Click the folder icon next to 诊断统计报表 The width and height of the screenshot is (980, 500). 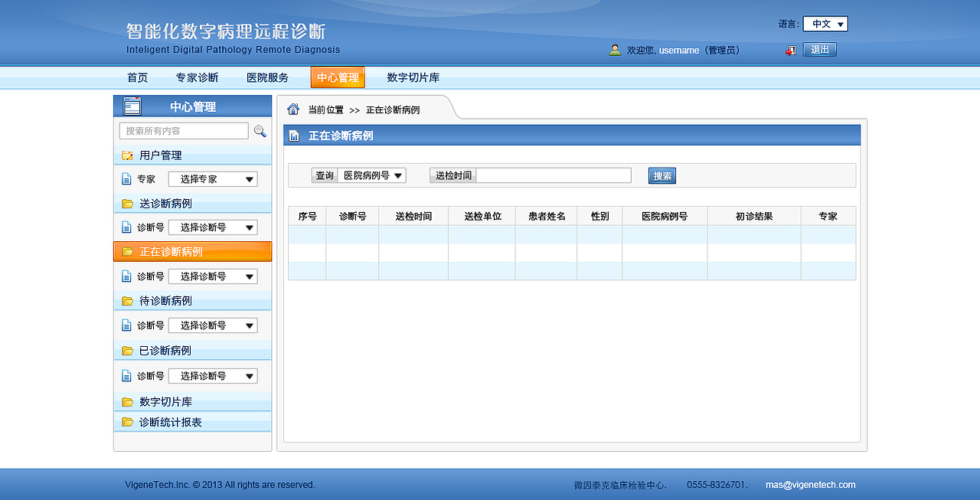(127, 423)
